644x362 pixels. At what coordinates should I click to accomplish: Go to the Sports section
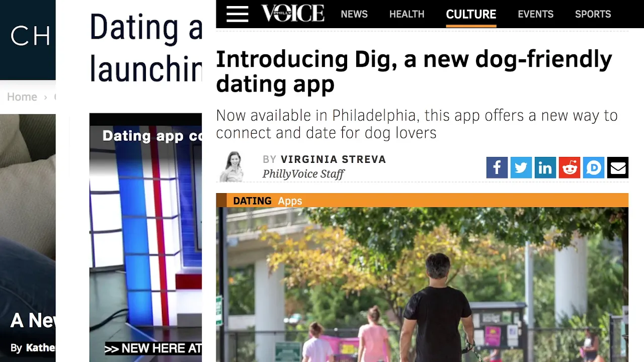tap(593, 14)
